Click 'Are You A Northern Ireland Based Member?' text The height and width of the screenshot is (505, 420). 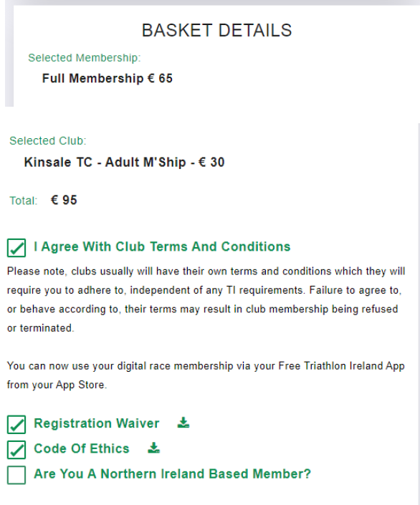click(173, 473)
